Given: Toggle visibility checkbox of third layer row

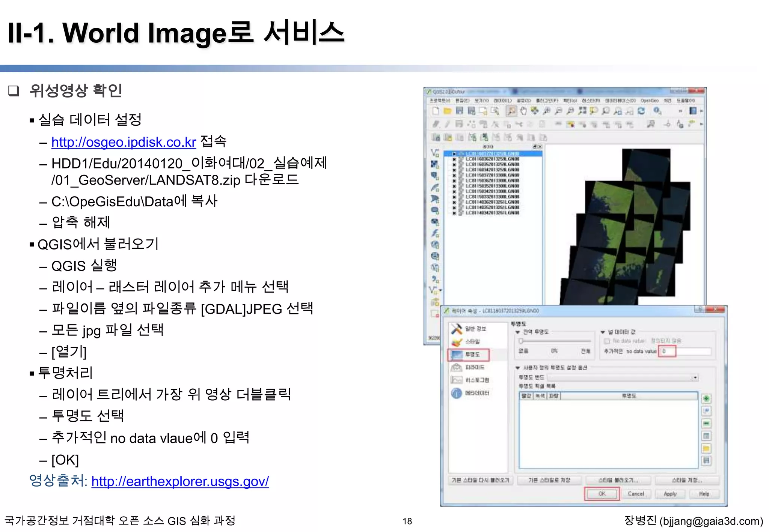Looking at the screenshot, I should (454, 164).
